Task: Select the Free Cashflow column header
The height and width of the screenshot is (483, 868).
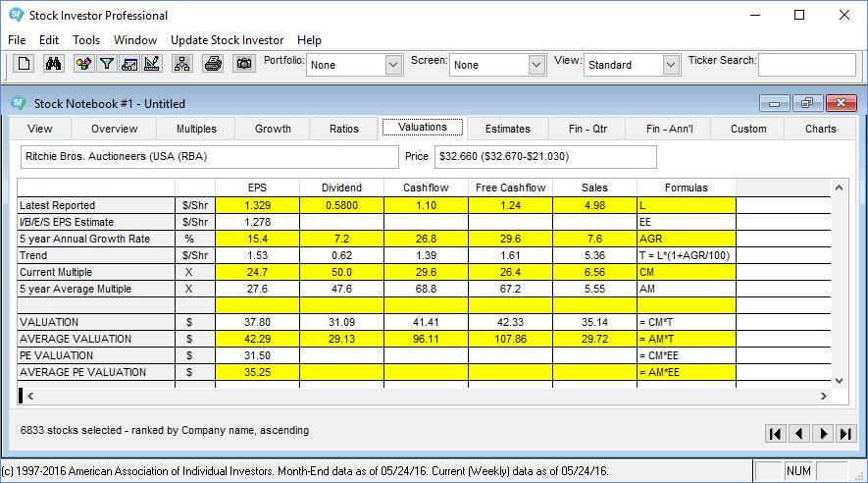Action: coord(510,188)
